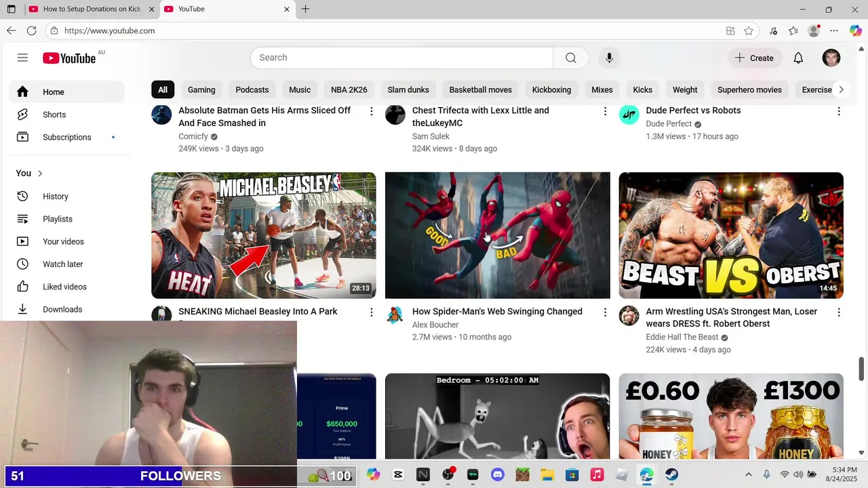Add page to favorites star

pos(749,30)
